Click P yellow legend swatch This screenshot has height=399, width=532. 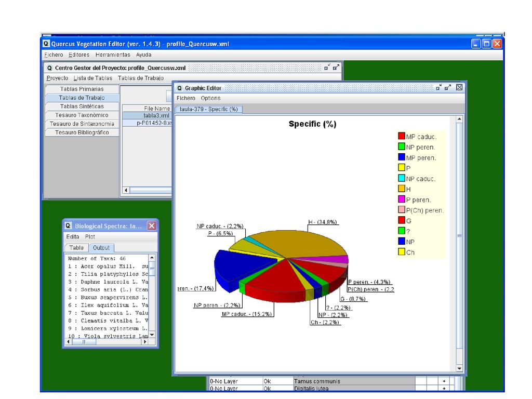click(402, 168)
